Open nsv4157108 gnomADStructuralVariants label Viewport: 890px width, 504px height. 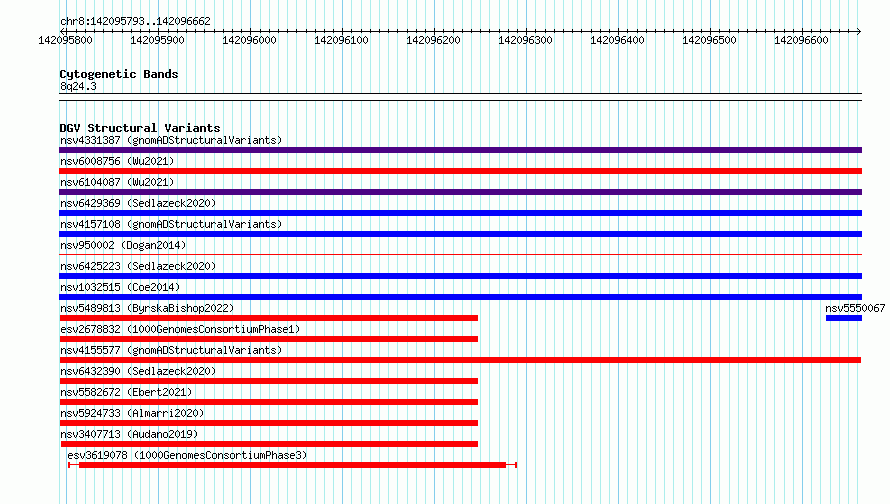(x=171, y=224)
